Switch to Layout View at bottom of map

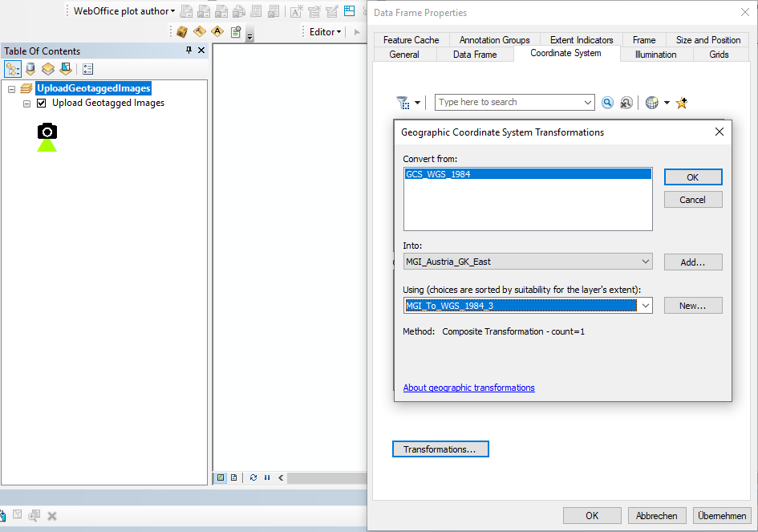tap(233, 477)
